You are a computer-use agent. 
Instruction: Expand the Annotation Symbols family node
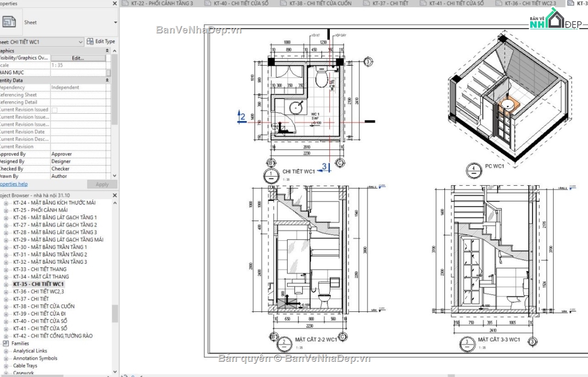pyautogui.click(x=6, y=358)
